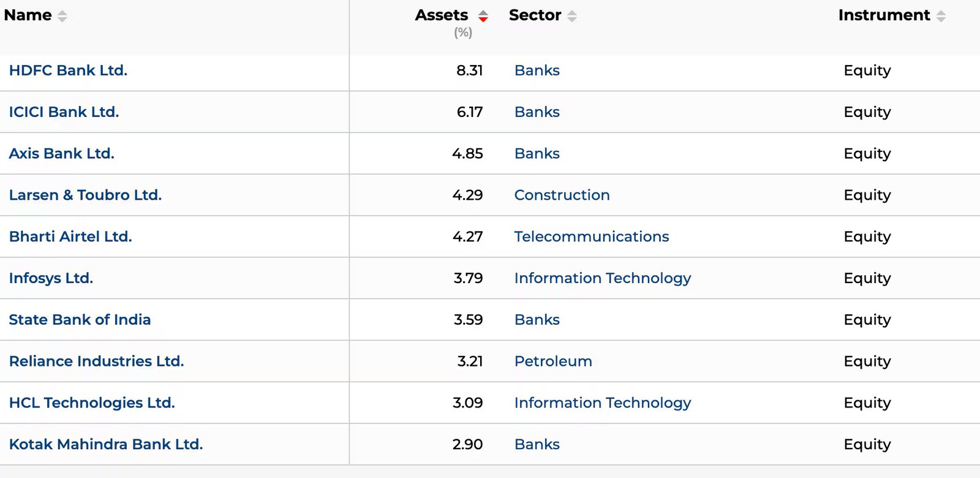Open Larsen & Toubro Ltd. page

tap(85, 195)
